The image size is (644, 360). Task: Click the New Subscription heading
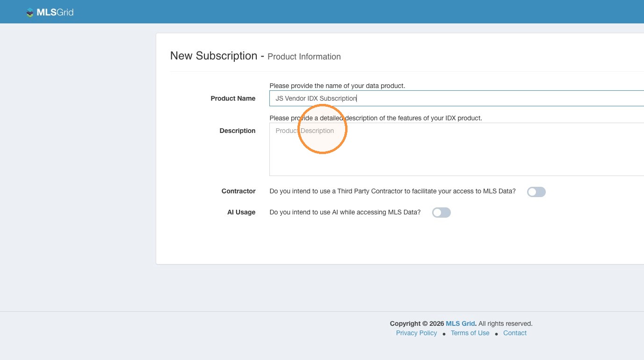click(x=214, y=56)
